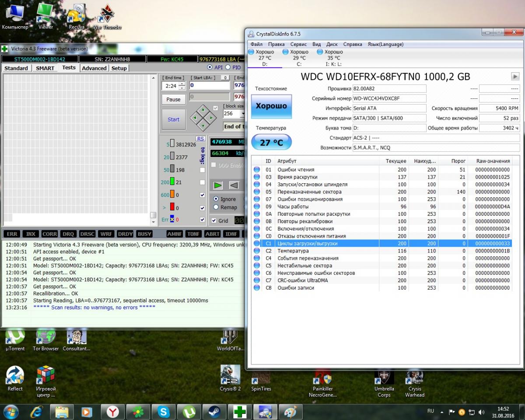Select the Reflect desktop shortcut
This screenshot has height=420, width=525.
pos(15,378)
